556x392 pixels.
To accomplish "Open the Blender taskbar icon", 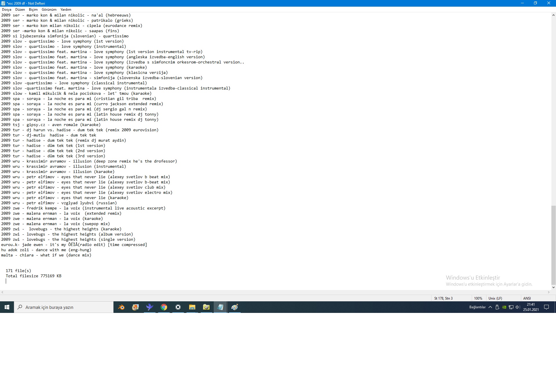I will point(121,307).
